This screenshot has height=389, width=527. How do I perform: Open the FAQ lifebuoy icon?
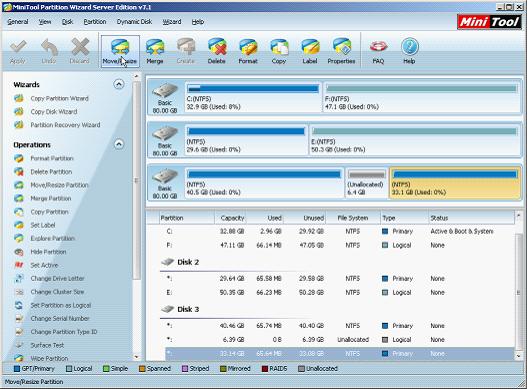tap(378, 51)
